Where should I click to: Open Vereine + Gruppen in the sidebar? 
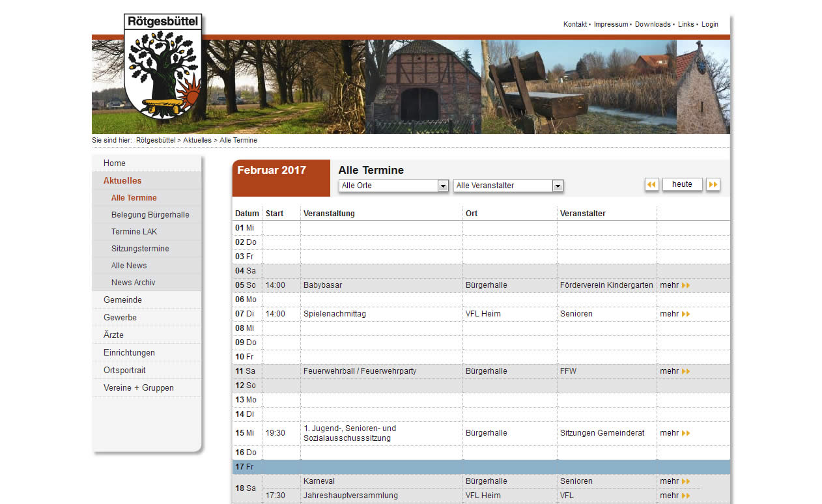tap(147, 387)
